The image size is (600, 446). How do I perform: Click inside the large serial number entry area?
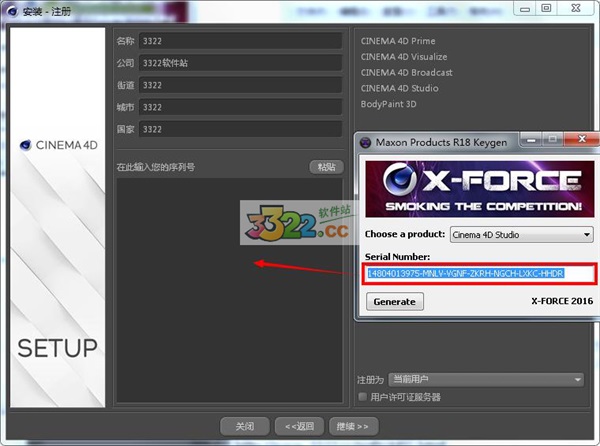(x=230, y=290)
